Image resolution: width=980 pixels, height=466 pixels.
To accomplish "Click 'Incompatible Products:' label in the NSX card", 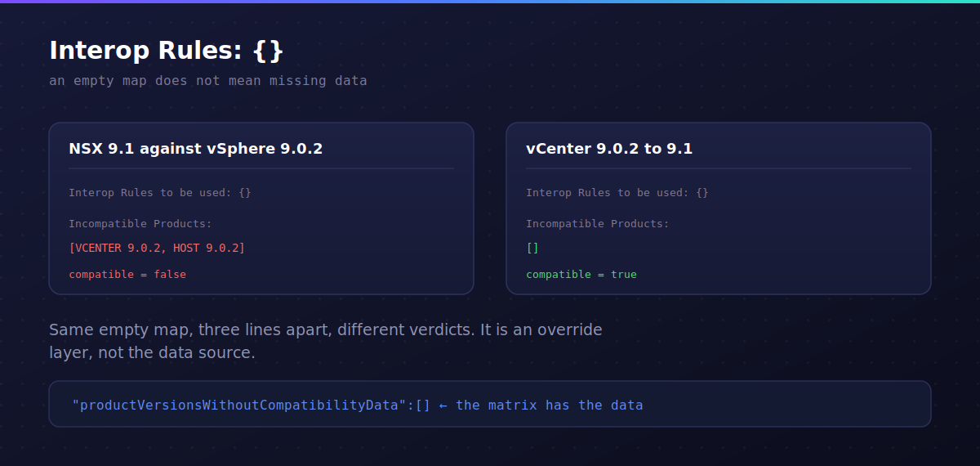I will pos(140,224).
